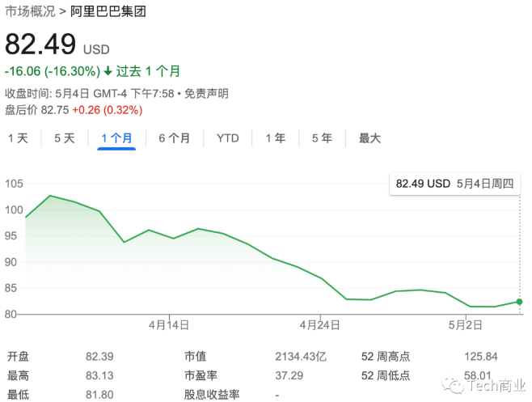Click the 4月24日 x-axis date label
This screenshot has width=532, height=402.
pyautogui.click(x=319, y=325)
